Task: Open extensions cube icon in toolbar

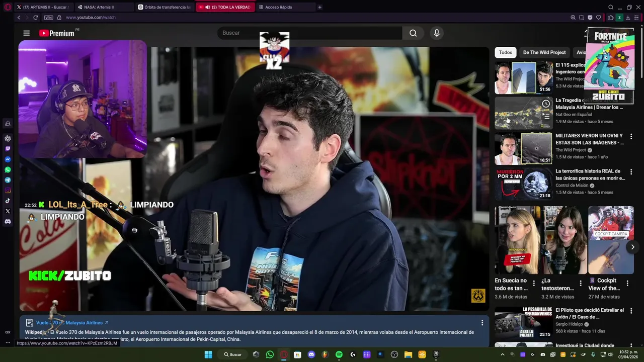Action: 611,18
